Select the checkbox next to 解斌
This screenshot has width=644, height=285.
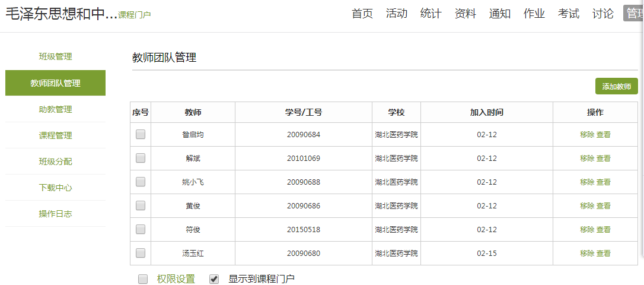141,159
